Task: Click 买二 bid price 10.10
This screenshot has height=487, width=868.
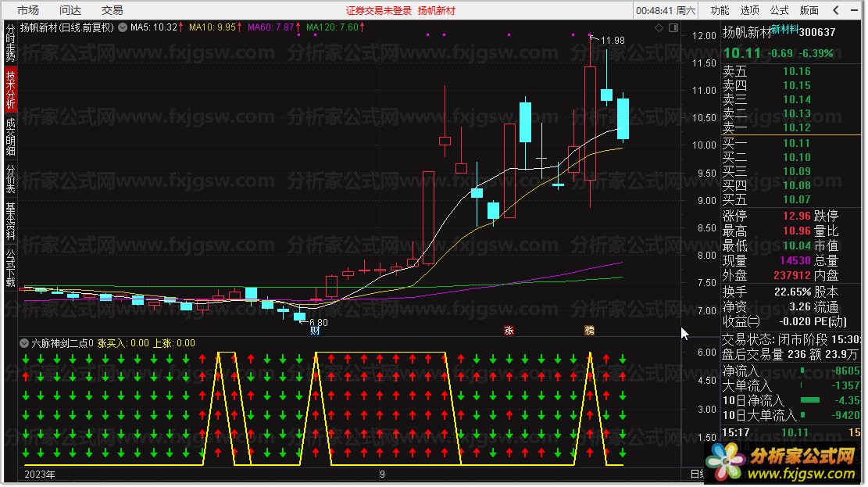Action: coord(797,158)
